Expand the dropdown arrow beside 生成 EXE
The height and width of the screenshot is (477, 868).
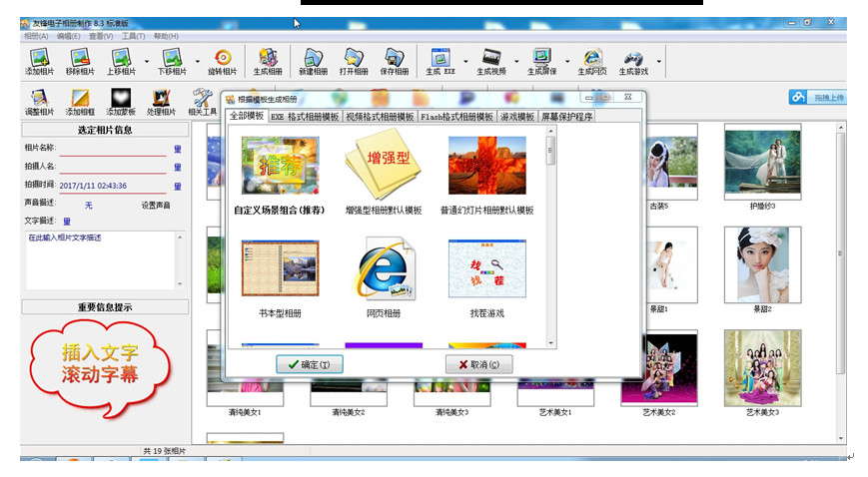464,60
